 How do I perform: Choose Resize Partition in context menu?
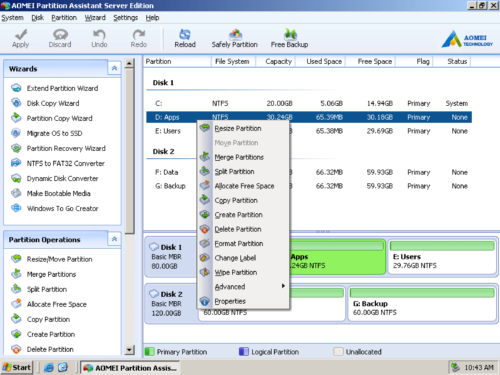243,128
